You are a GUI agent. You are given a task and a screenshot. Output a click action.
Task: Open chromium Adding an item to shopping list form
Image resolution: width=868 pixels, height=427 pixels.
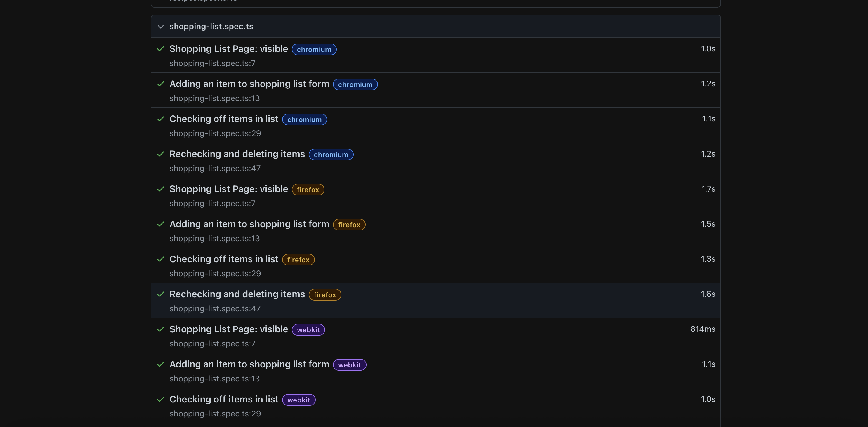pos(249,84)
